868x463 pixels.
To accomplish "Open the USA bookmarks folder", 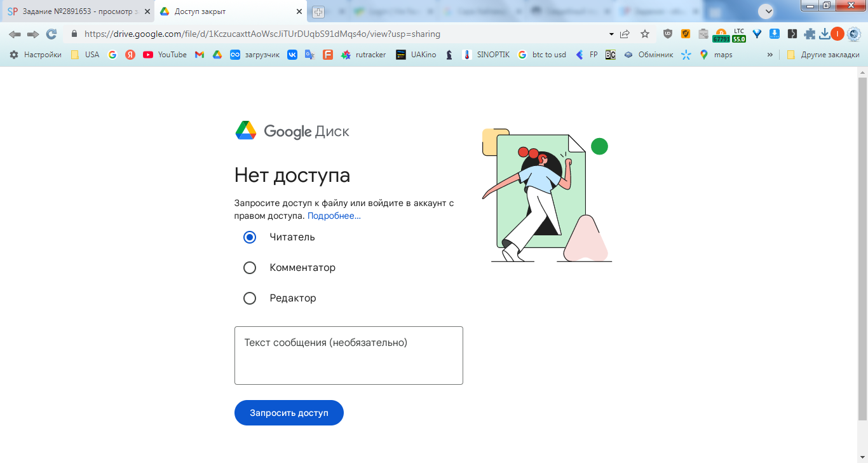I will [85, 55].
